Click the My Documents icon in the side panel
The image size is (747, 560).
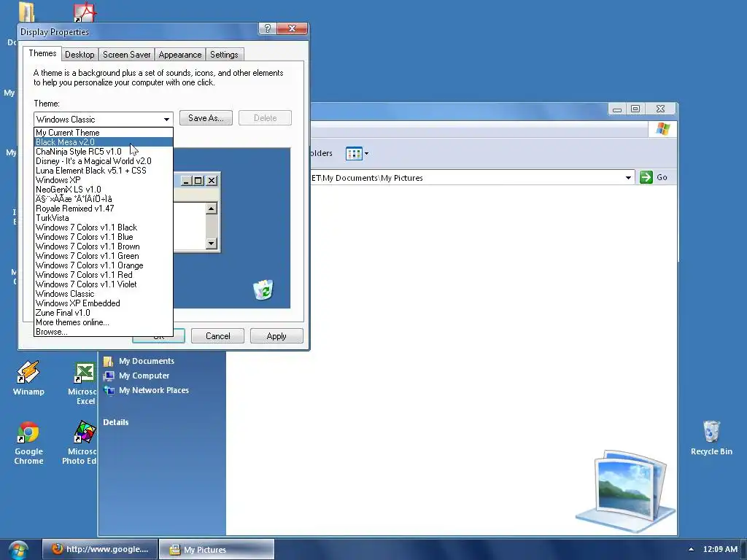click(x=109, y=361)
